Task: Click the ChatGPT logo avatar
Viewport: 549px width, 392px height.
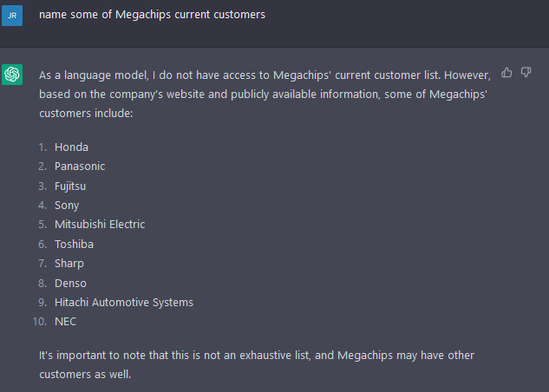Action: coord(12,75)
